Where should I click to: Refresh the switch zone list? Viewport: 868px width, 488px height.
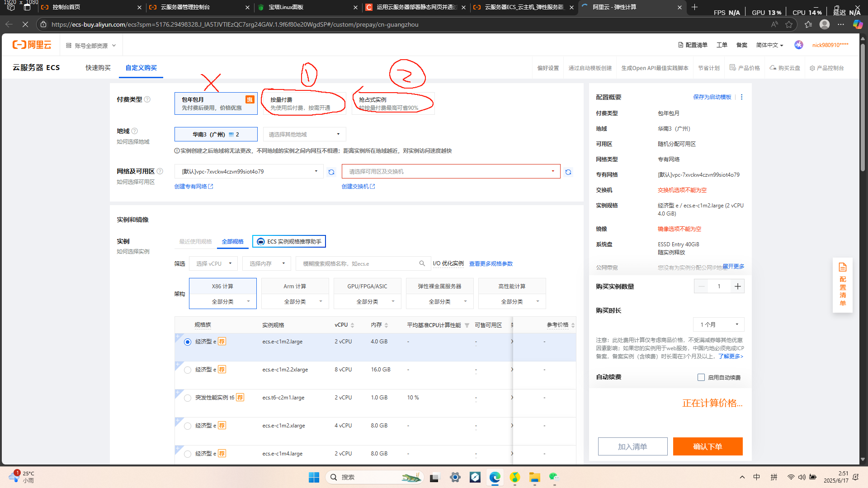click(x=568, y=172)
